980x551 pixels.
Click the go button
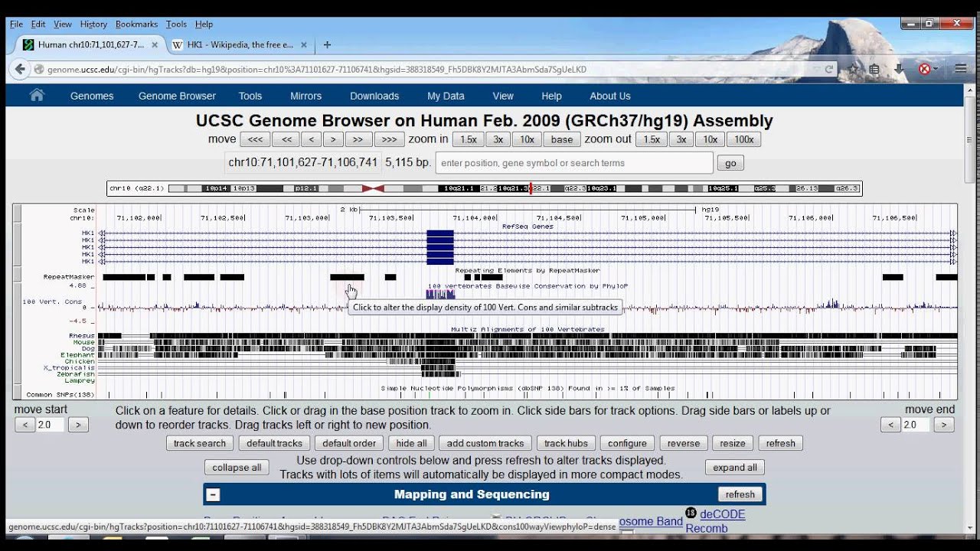tap(730, 163)
